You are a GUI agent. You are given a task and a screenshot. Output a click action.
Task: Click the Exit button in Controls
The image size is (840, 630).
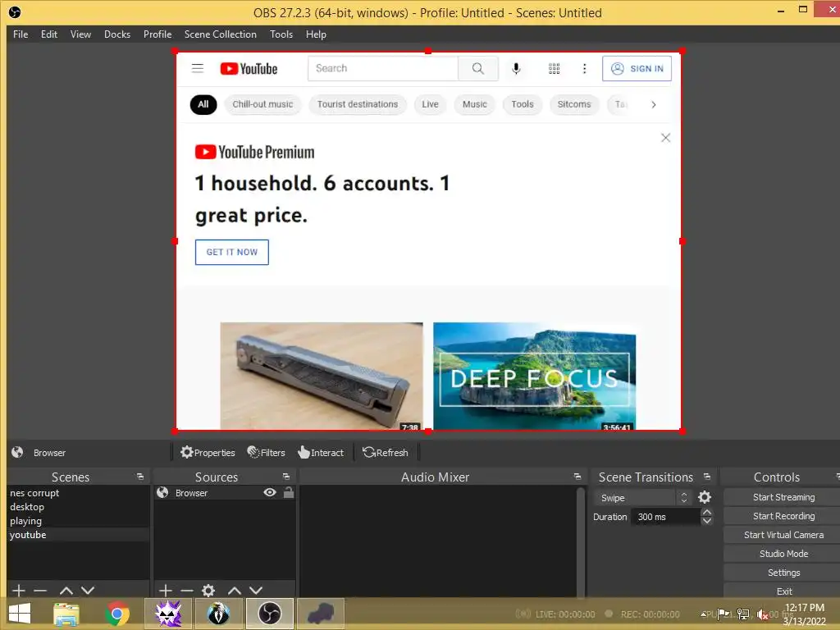tap(783, 591)
